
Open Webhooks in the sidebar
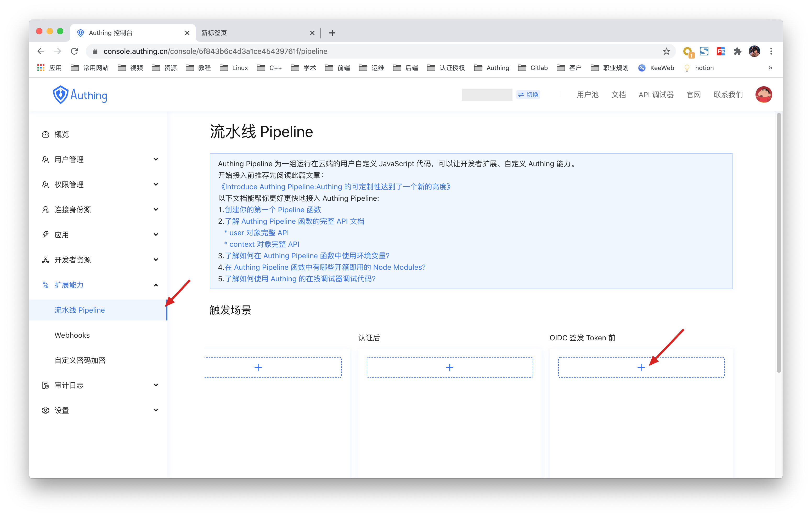click(x=72, y=335)
